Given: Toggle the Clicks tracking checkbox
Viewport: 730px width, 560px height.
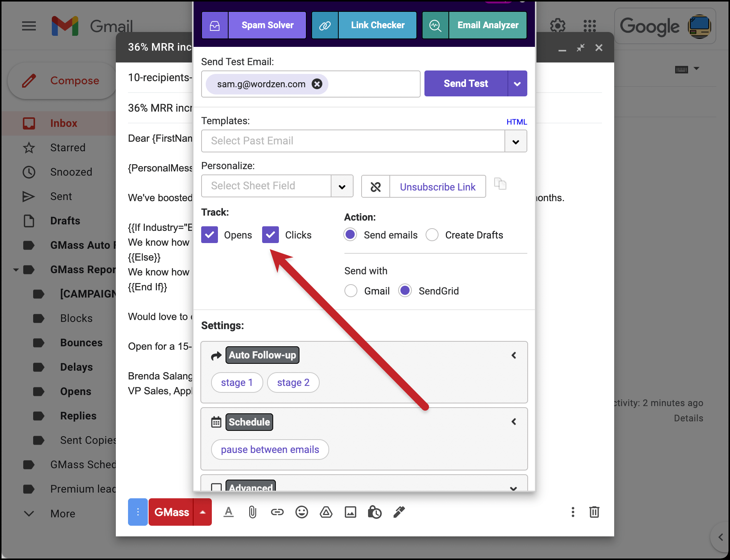Looking at the screenshot, I should [x=271, y=235].
